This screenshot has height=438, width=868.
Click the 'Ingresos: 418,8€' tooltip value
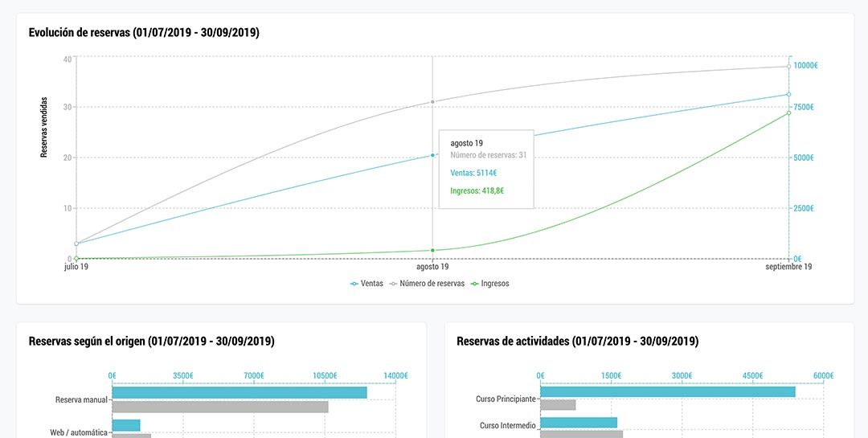tap(477, 190)
